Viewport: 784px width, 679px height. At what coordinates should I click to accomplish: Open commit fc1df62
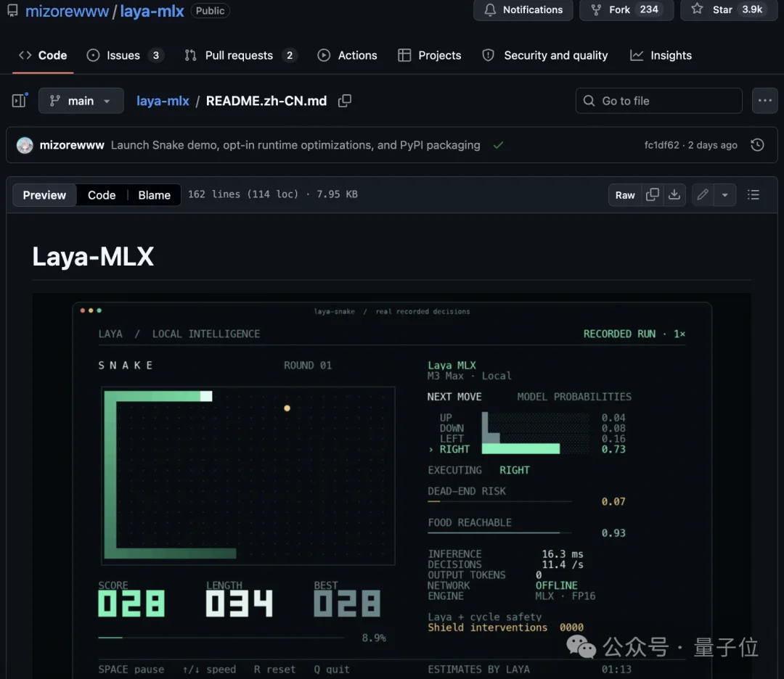point(661,145)
